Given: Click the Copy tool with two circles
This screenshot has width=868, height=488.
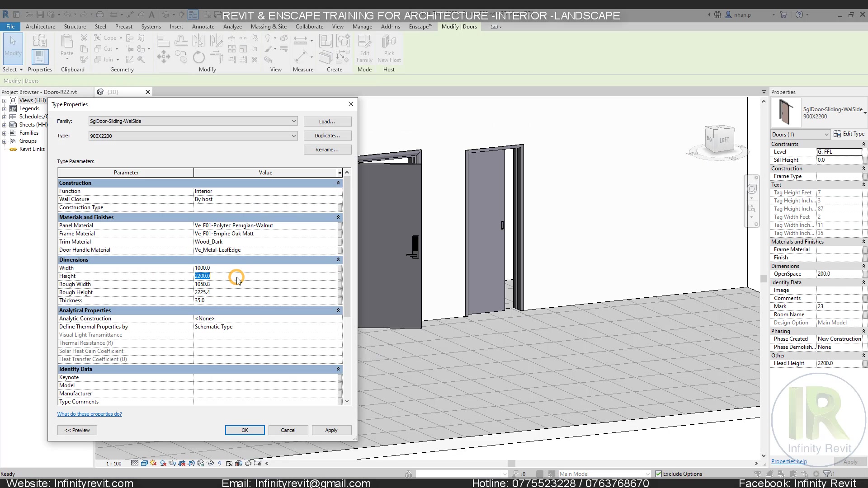Looking at the screenshot, I should click(x=181, y=57).
